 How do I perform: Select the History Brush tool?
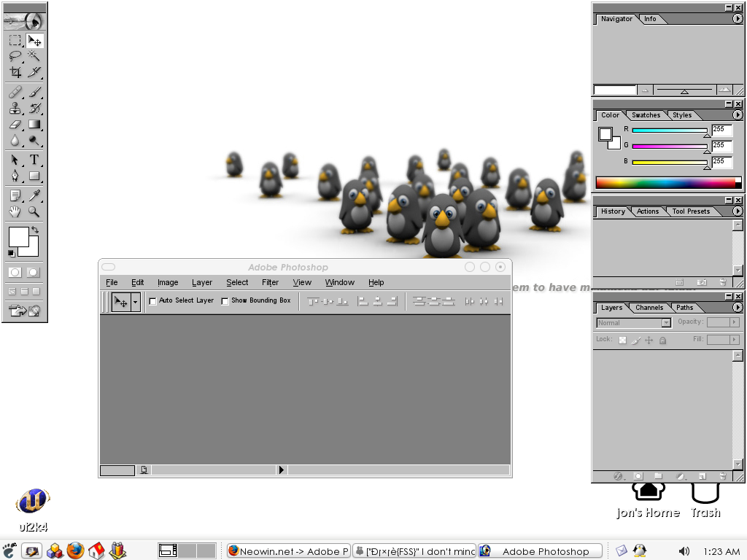click(x=34, y=108)
